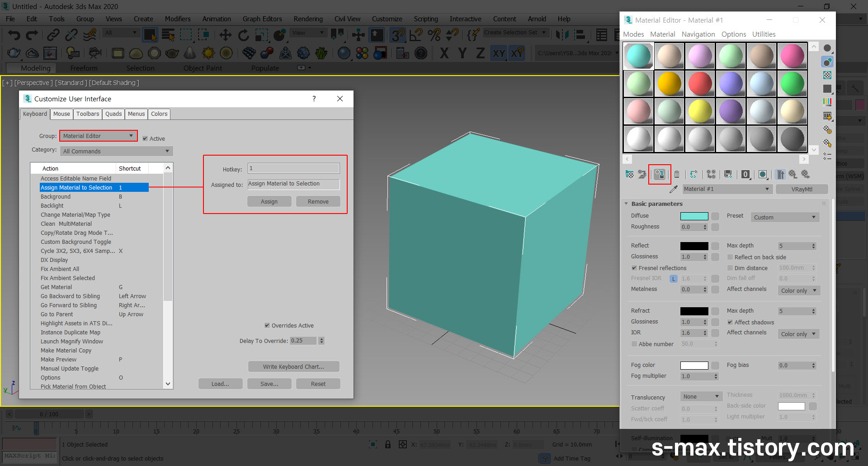Viewport: 868px width, 466px height.
Task: Click Show Shaded Material in Viewport icon
Action: pos(763,174)
